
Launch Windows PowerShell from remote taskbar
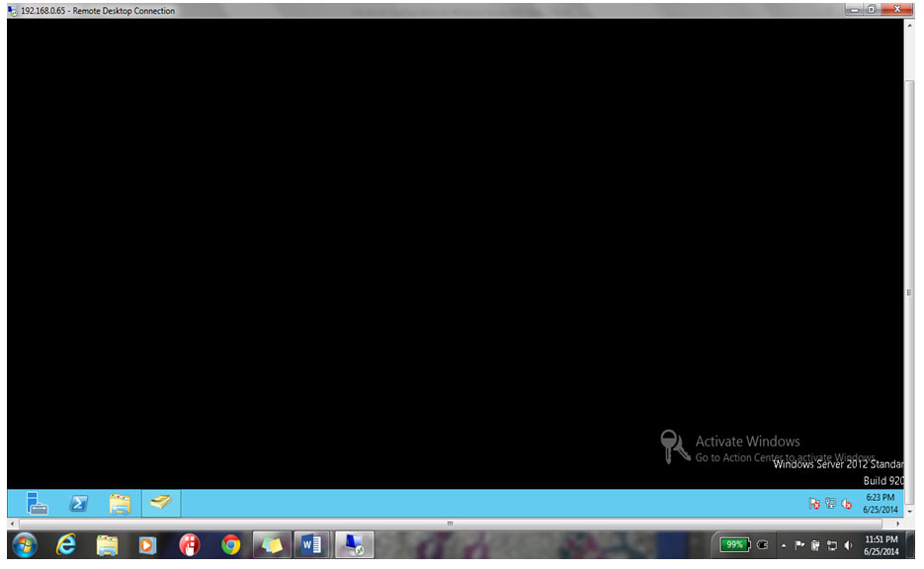pos(78,503)
